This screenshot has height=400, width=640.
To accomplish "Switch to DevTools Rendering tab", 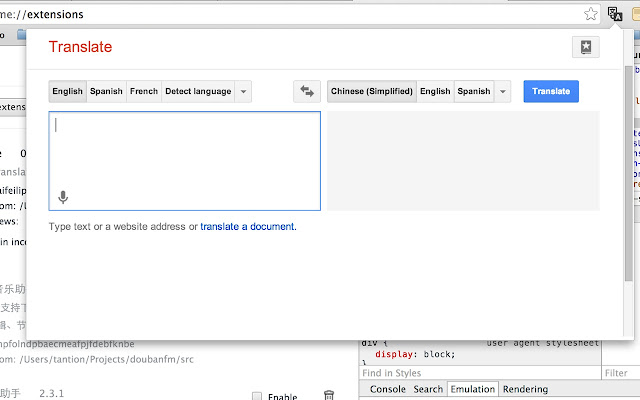I will pyautogui.click(x=525, y=389).
